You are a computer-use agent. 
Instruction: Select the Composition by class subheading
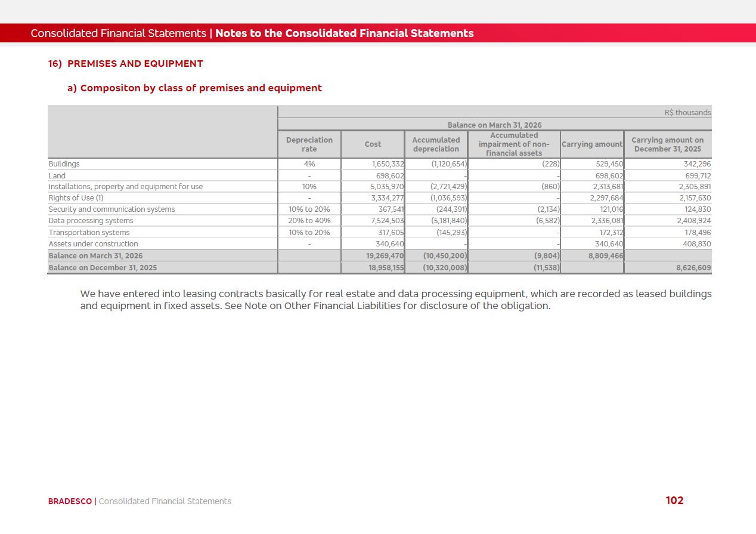tap(194, 88)
